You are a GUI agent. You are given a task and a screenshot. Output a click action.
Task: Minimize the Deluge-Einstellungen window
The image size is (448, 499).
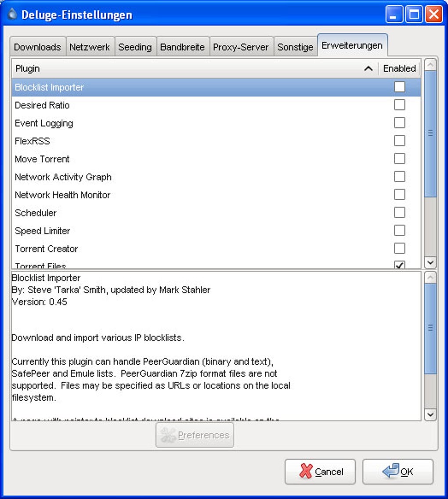click(x=394, y=14)
